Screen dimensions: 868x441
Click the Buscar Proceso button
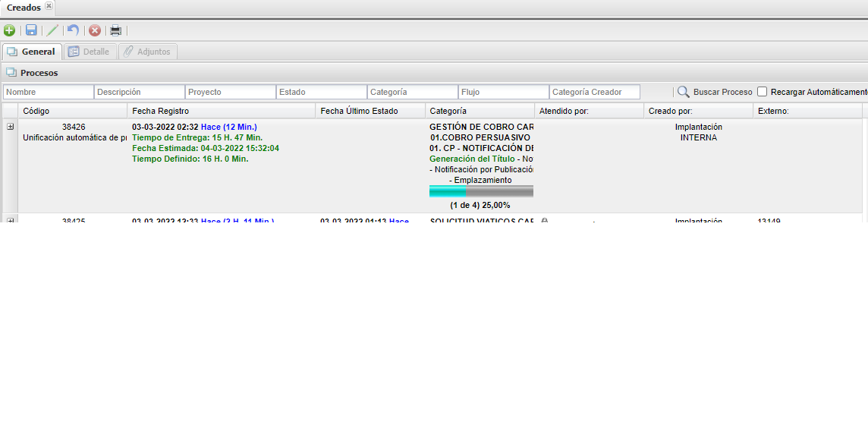coord(722,92)
